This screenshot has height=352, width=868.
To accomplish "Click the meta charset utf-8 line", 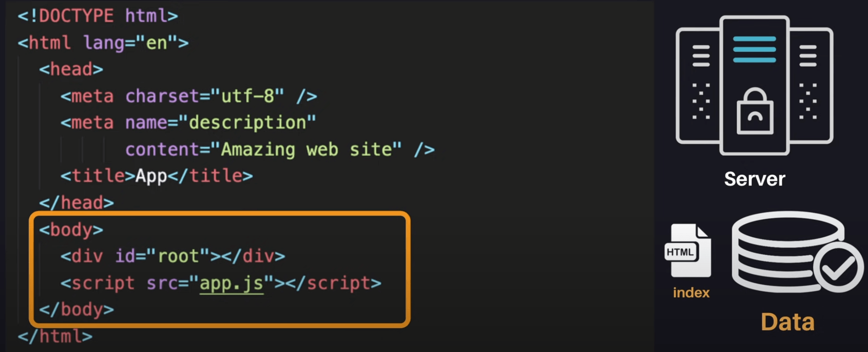I will click(188, 96).
